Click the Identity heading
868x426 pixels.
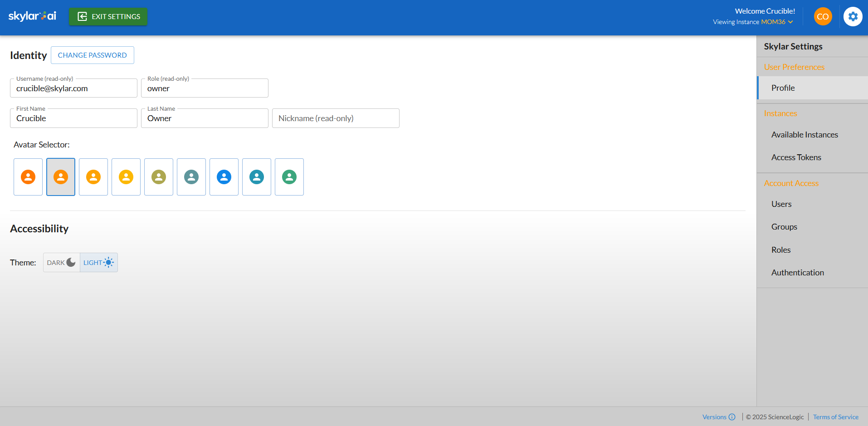(x=29, y=55)
